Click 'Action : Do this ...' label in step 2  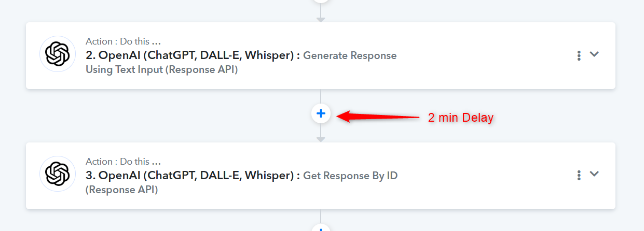[x=123, y=41]
